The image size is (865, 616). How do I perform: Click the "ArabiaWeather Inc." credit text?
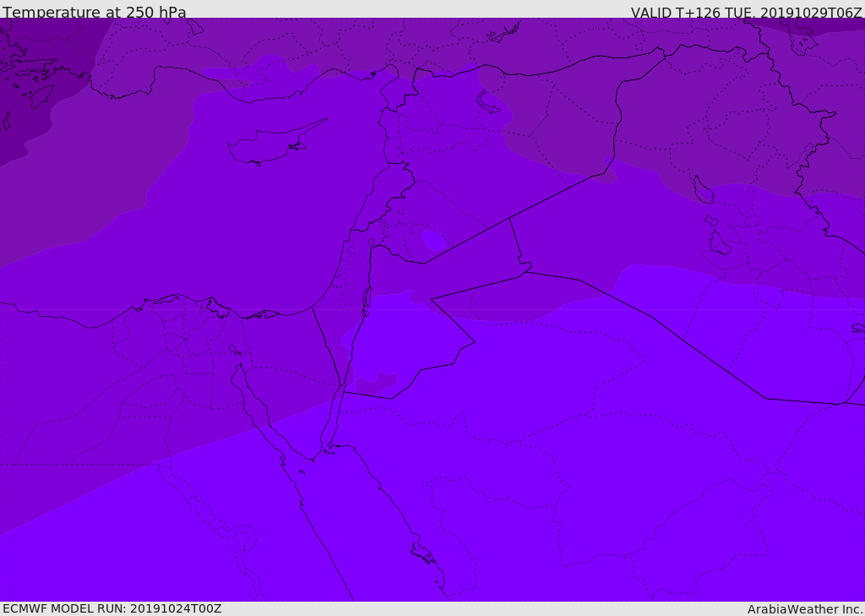coord(805,609)
